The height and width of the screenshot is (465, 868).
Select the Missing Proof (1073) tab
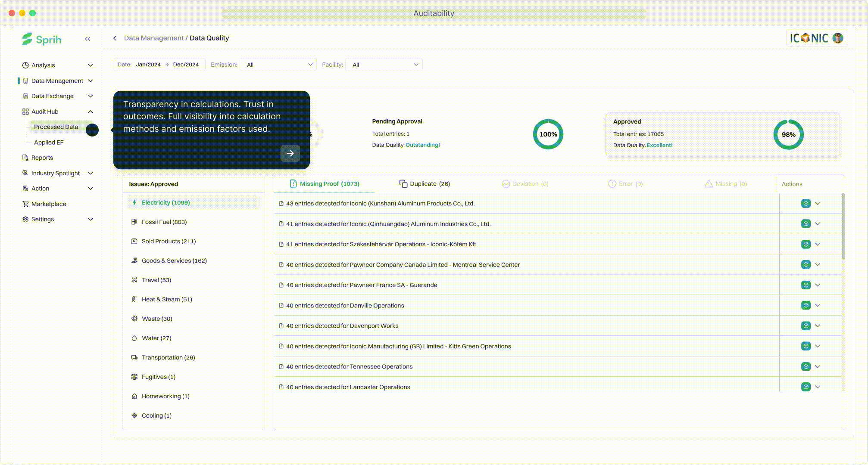[325, 184]
